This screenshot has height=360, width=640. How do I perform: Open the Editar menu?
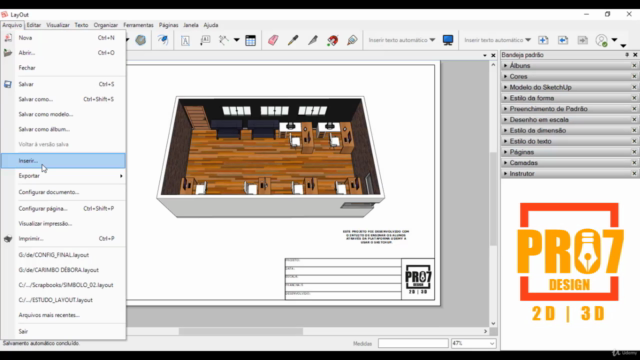pos(33,25)
